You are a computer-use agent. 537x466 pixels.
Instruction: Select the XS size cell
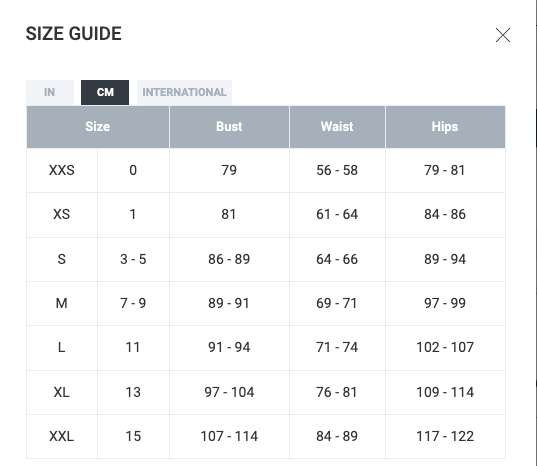coord(62,214)
